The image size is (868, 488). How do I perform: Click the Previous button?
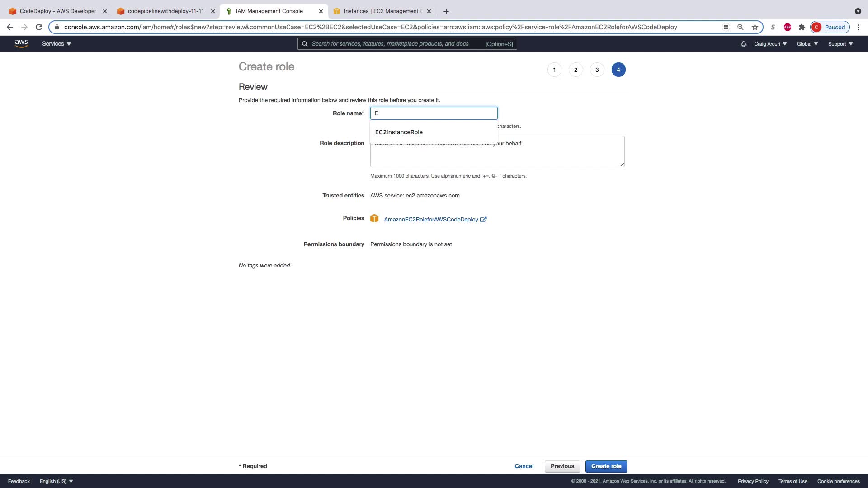562,466
